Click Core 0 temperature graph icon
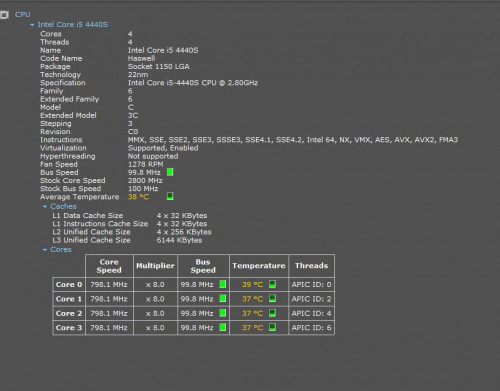 pyautogui.click(x=272, y=284)
